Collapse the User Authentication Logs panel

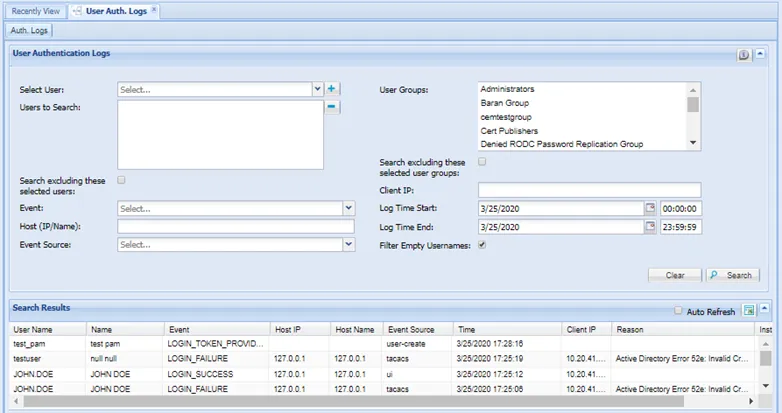[760, 53]
